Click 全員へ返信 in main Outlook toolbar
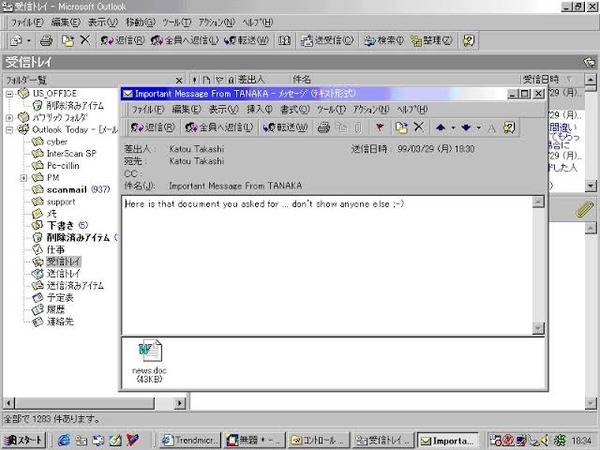The image size is (600, 450). [x=184, y=40]
